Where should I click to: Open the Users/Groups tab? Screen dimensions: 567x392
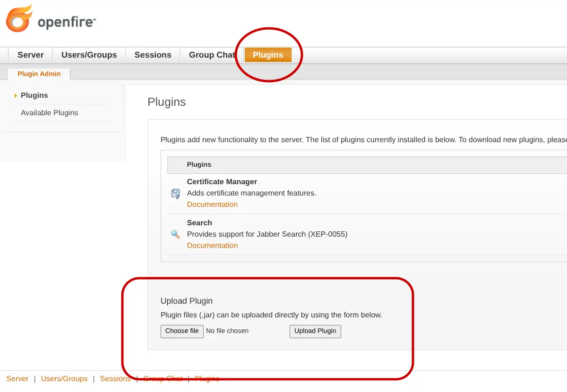[x=89, y=55]
